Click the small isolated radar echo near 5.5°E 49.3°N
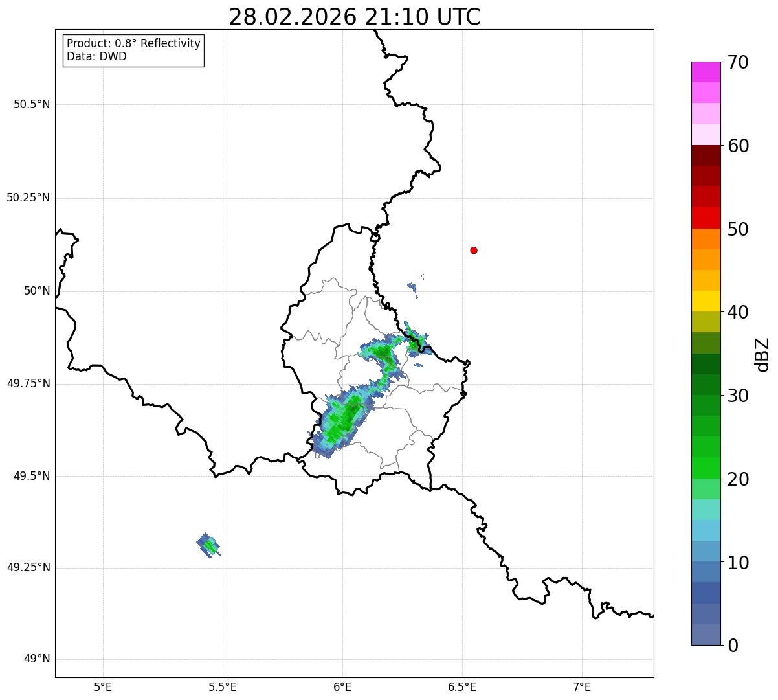The width and height of the screenshot is (778, 700). click(208, 545)
